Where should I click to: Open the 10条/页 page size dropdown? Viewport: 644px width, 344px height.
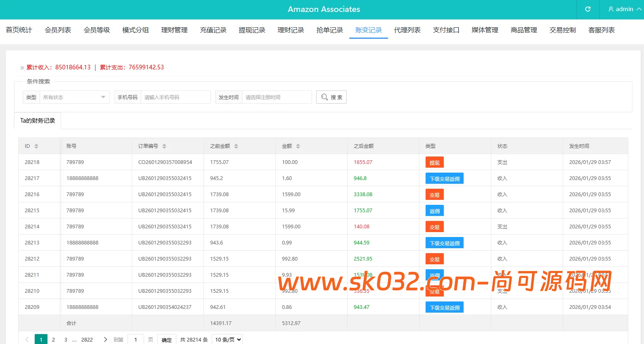[227, 339]
